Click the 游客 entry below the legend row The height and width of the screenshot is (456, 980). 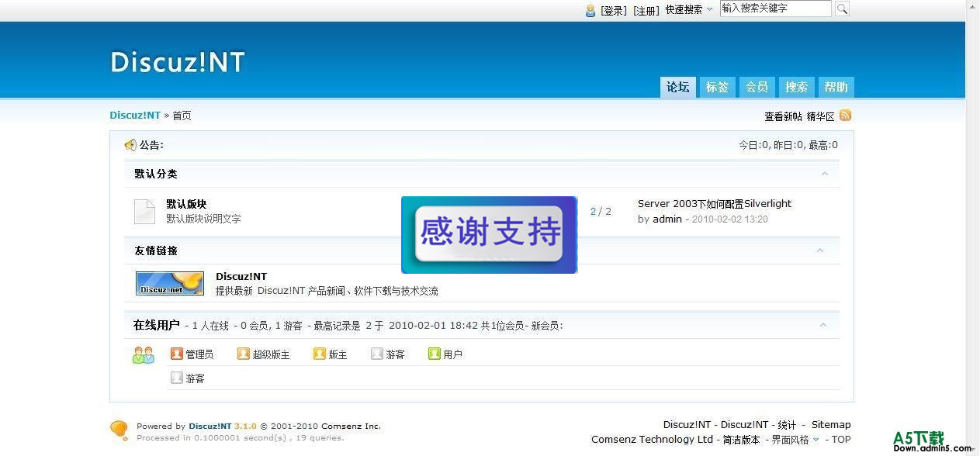(188, 378)
